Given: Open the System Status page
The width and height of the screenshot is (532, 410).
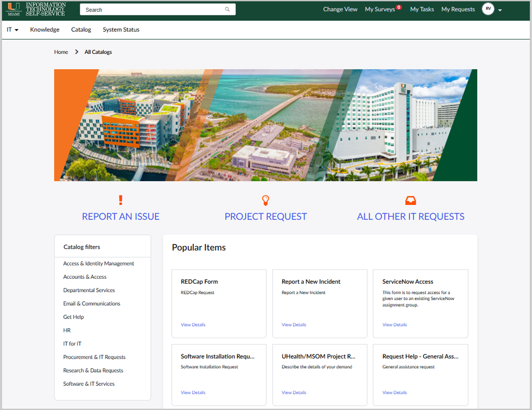Looking at the screenshot, I should tap(121, 30).
